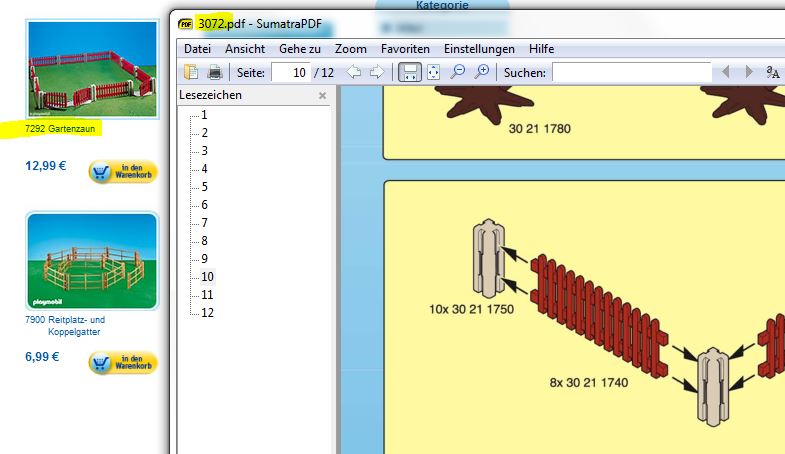Select bookmark 10 in Lesezeichen tree

207,277
